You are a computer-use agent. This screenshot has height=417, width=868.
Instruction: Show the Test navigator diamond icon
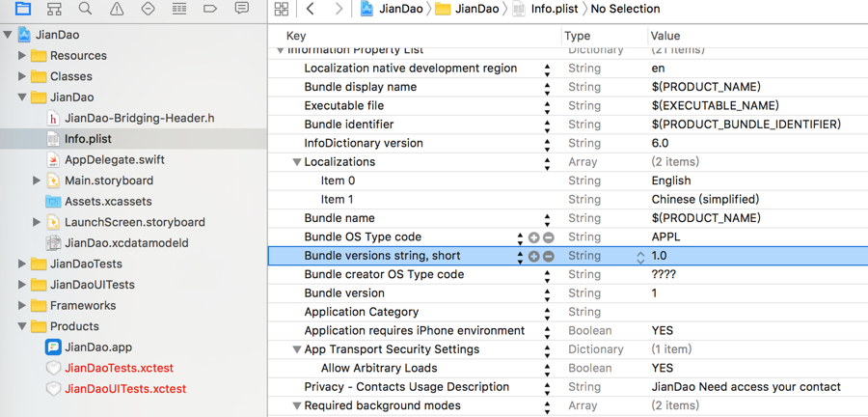tap(148, 9)
